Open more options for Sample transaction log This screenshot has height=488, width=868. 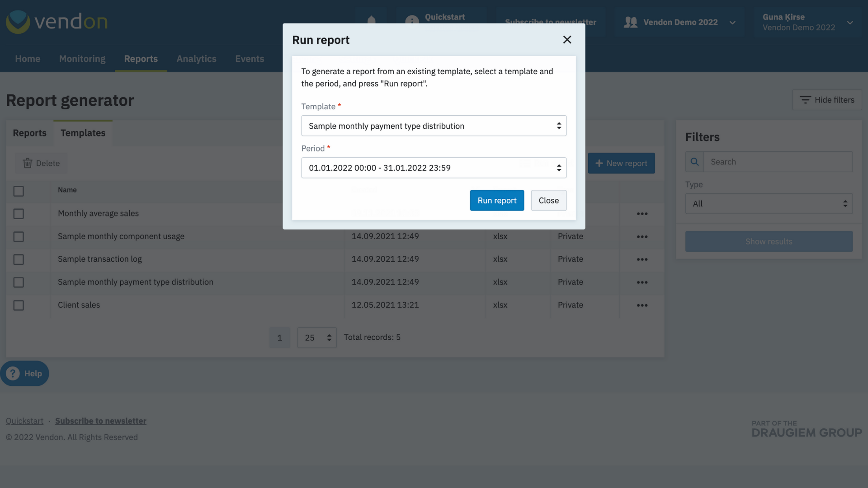(642, 259)
